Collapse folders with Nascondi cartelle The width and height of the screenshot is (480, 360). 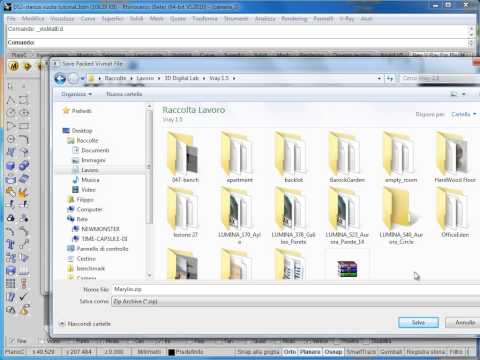[85, 324]
